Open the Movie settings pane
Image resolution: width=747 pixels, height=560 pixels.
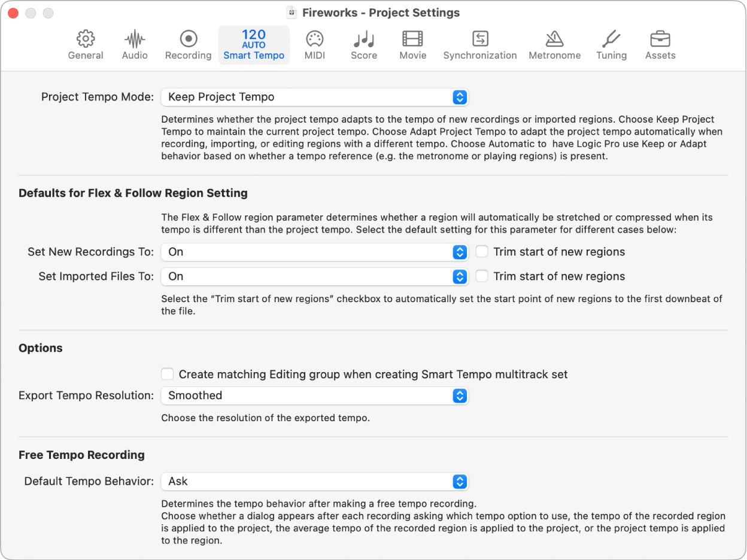point(412,45)
